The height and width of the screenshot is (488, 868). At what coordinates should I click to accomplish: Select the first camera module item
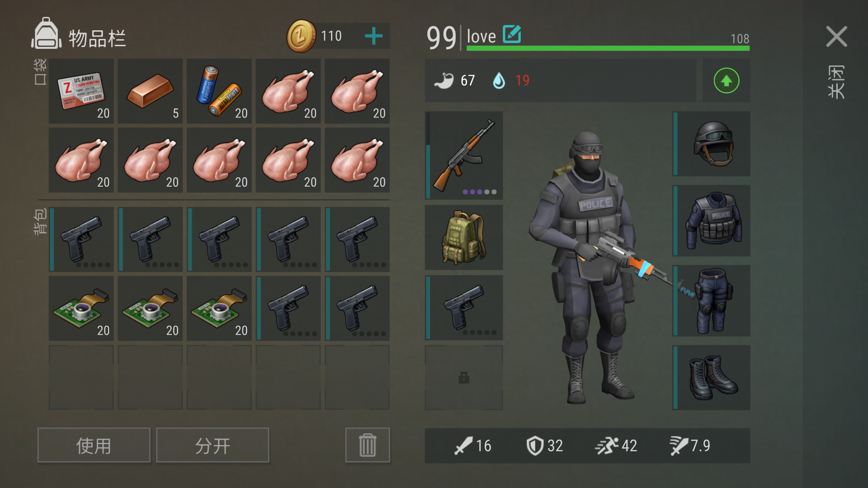click(x=81, y=308)
